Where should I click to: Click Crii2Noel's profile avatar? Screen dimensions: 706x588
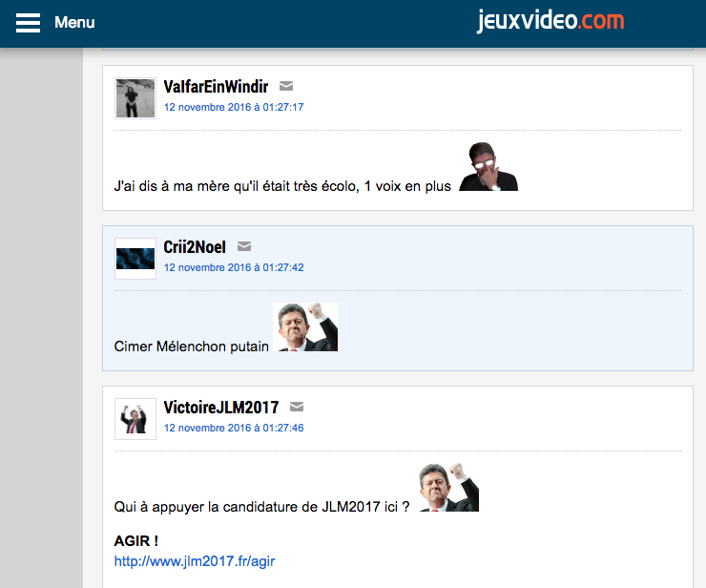point(135,259)
